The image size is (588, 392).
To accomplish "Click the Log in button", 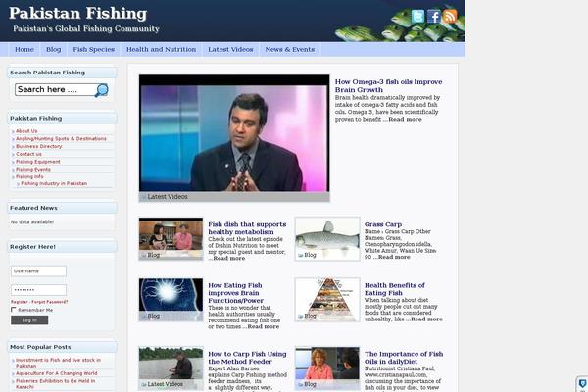I will 29,320.
